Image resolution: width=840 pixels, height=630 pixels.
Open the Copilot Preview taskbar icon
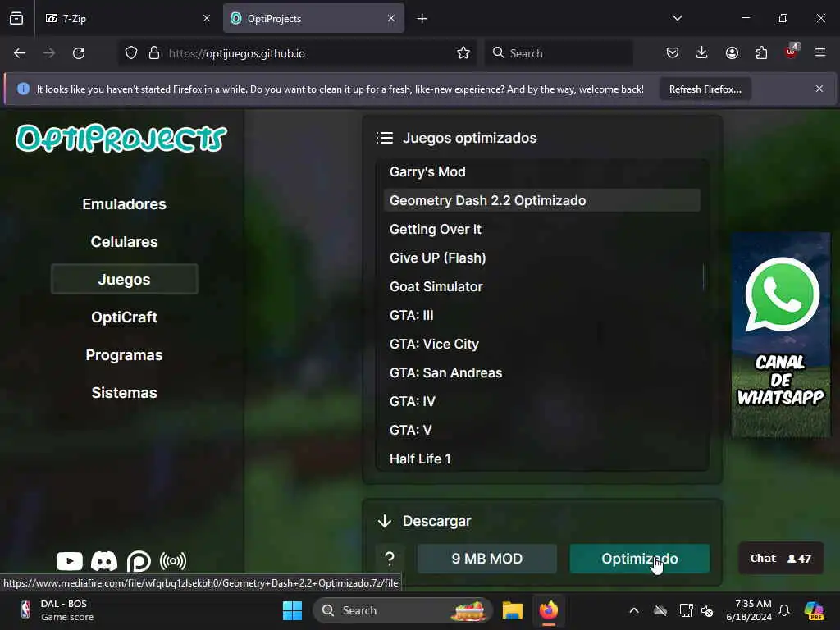click(x=814, y=610)
